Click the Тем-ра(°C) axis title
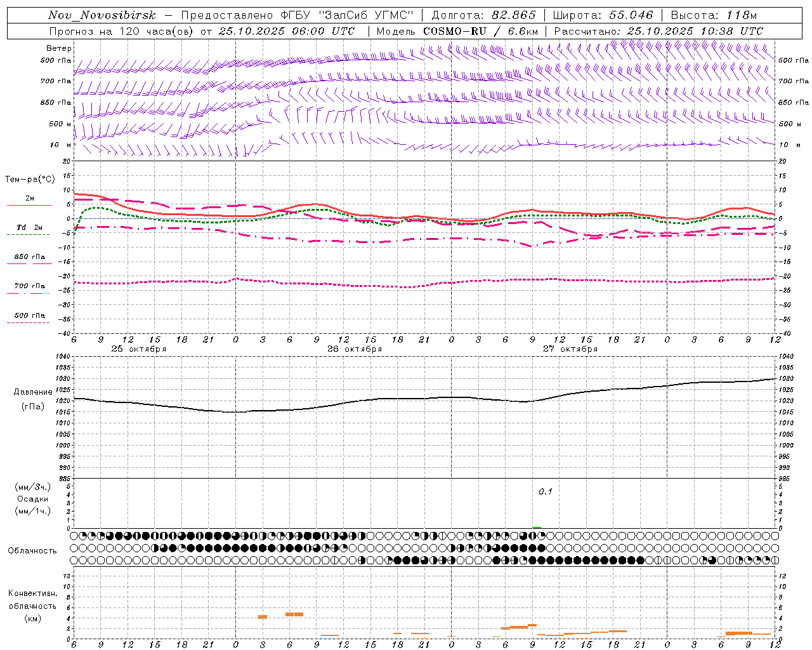Image resolution: width=812 pixels, height=650 pixels. coord(30,180)
